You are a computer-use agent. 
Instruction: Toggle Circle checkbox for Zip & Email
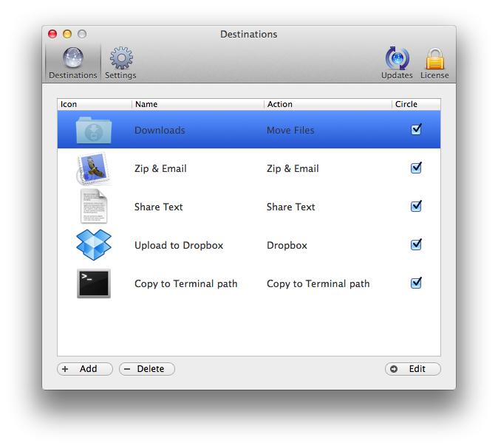click(416, 168)
